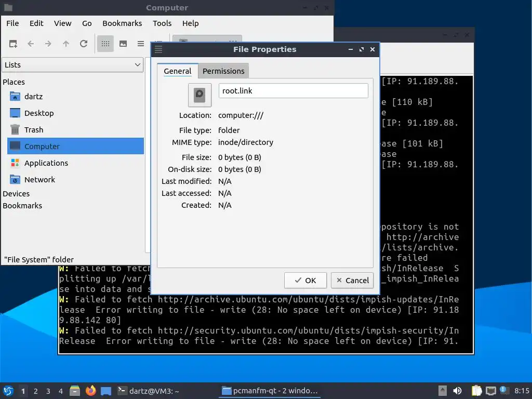The height and width of the screenshot is (399, 532).
Task: Open the volume control tray icon
Action: [457, 391]
